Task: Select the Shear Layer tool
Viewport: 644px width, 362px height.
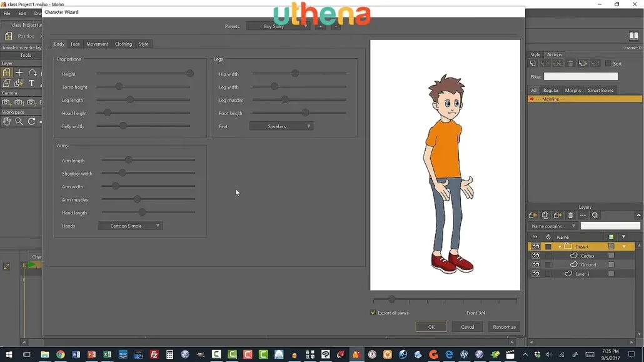Action: (7, 83)
